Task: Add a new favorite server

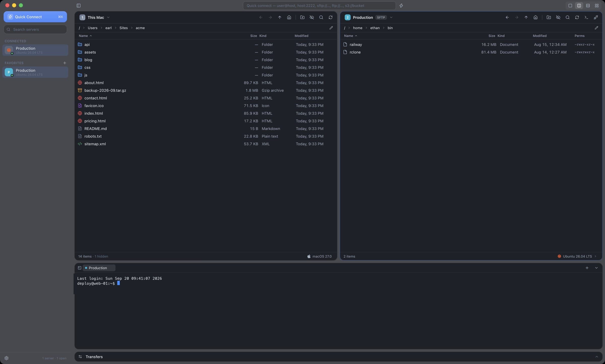Action: click(65, 63)
